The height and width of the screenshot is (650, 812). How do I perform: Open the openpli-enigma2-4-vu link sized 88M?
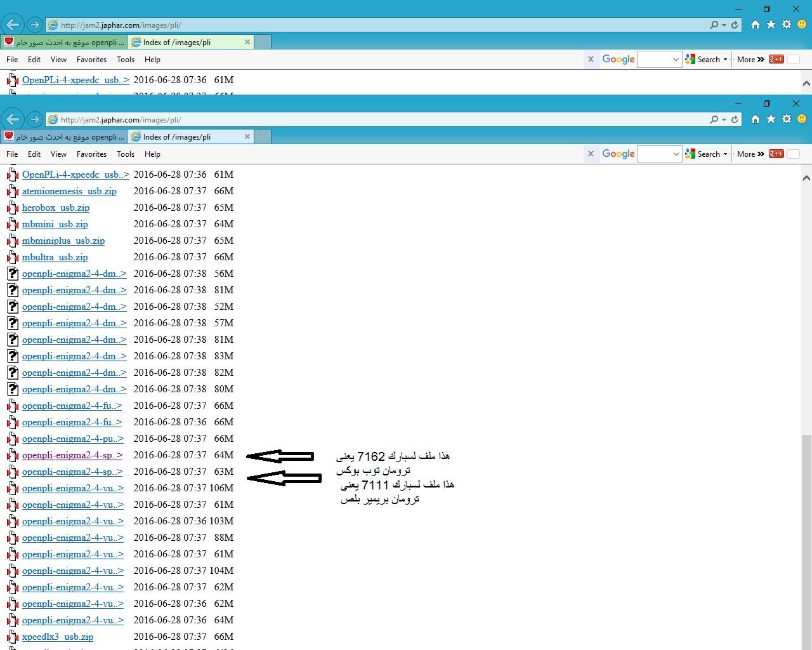73,538
